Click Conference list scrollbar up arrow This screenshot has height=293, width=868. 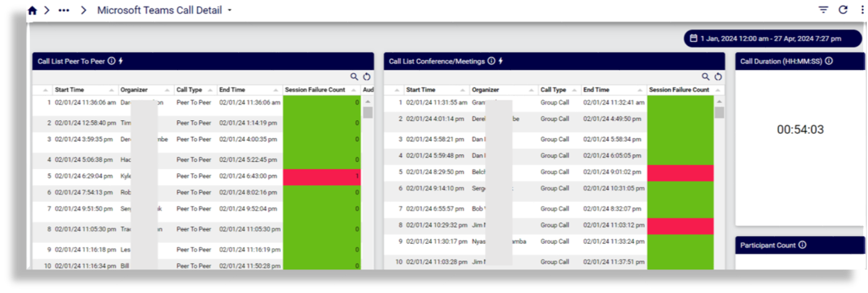coord(719,101)
